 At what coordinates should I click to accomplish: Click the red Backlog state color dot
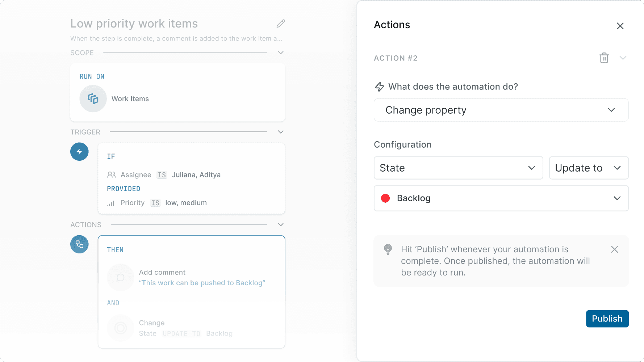click(386, 198)
